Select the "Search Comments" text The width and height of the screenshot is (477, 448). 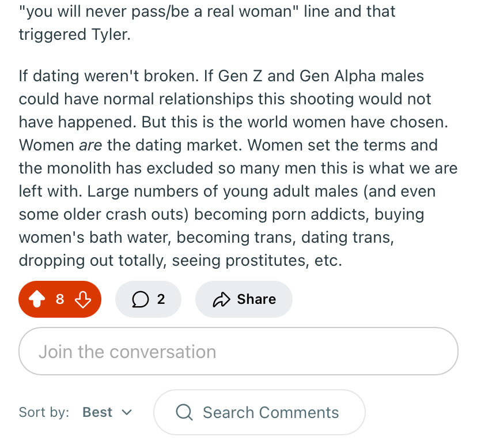click(x=270, y=413)
